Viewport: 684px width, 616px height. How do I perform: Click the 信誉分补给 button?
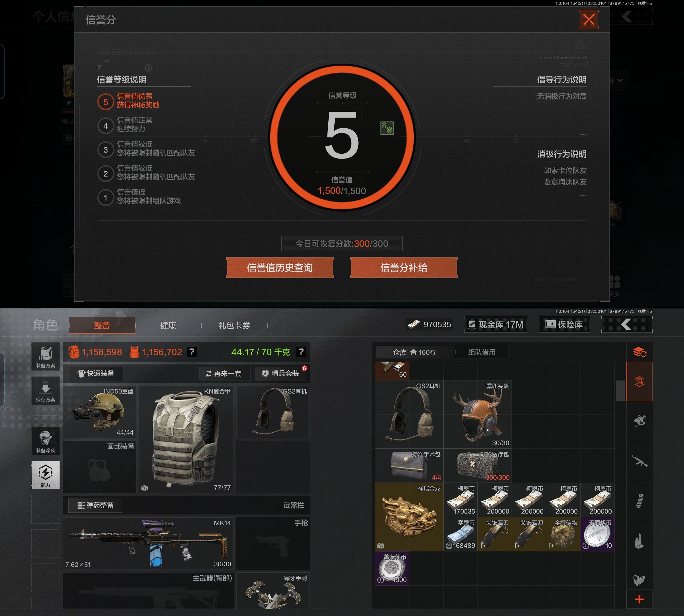pos(404,268)
